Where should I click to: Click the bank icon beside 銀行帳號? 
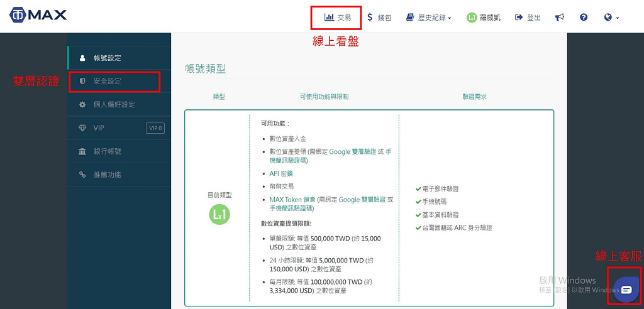click(82, 151)
